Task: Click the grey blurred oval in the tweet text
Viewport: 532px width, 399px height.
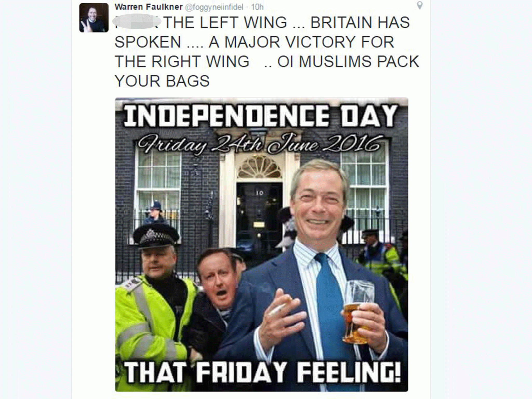Action: tap(137, 22)
